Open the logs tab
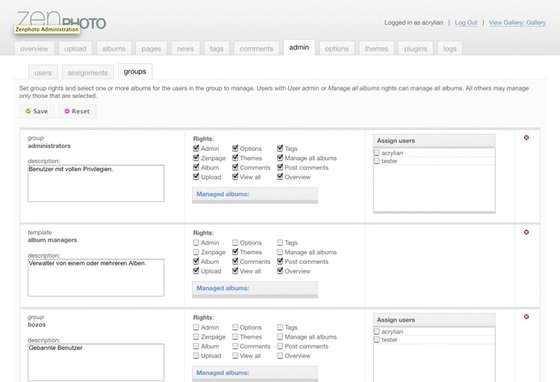 450,49
